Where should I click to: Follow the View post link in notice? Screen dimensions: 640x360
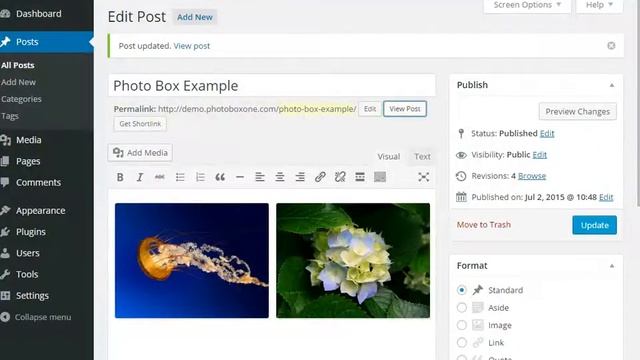pos(192,46)
